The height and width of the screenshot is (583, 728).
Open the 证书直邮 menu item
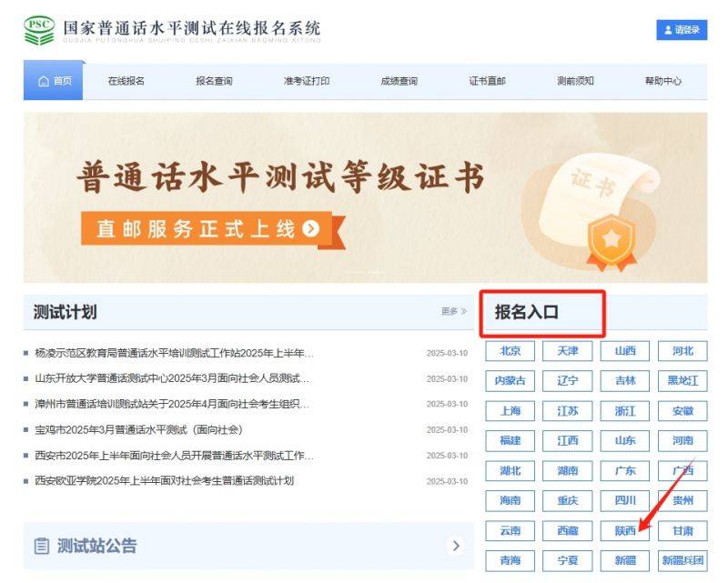(x=487, y=81)
